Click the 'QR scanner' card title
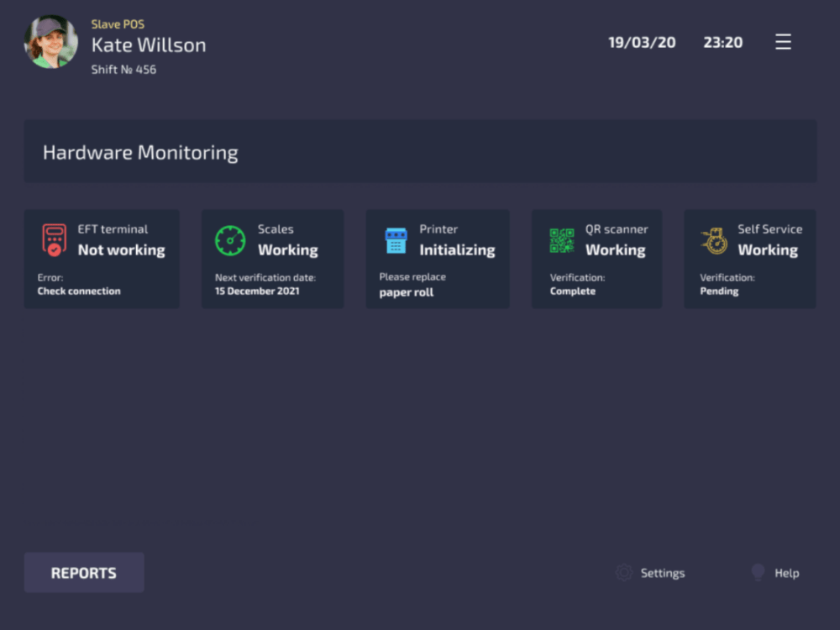840x630 pixels. [x=617, y=229]
